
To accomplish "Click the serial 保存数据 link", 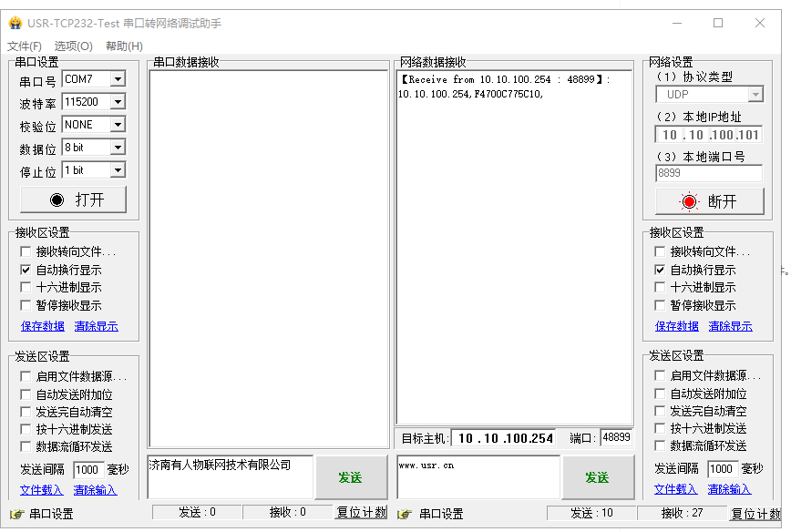I will [x=43, y=326].
